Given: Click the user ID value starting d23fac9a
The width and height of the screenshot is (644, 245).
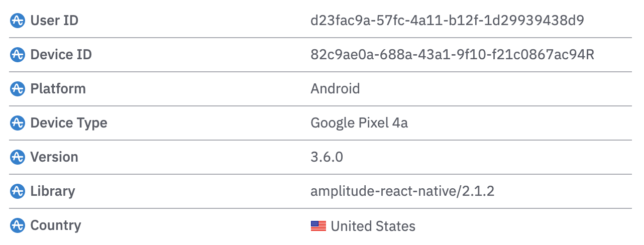Looking at the screenshot, I should tap(447, 21).
